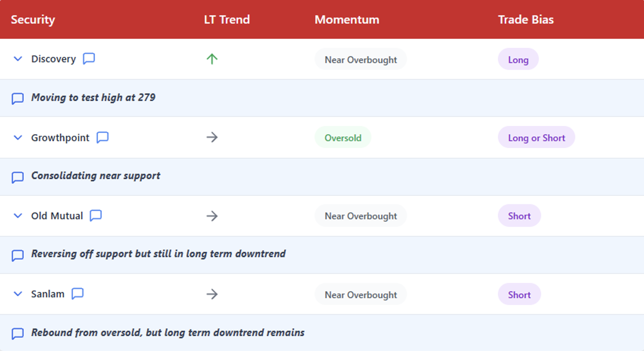Click note 'Moving to test high at 279'

coord(93,98)
